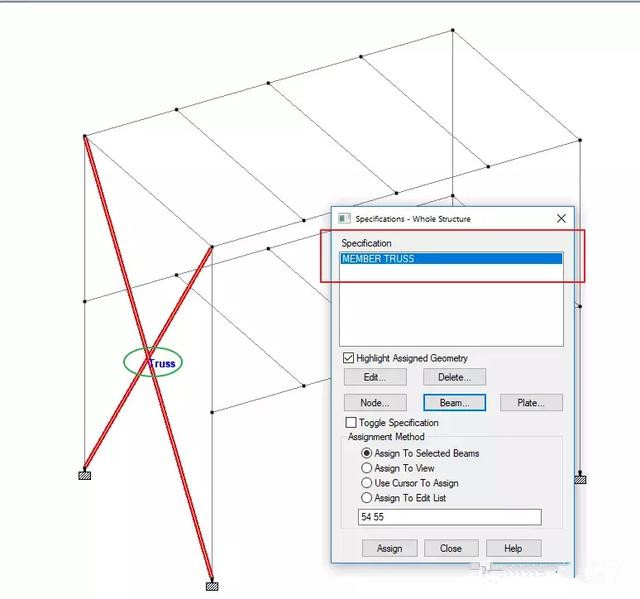Select Use Cursor To Assign option

click(367, 483)
